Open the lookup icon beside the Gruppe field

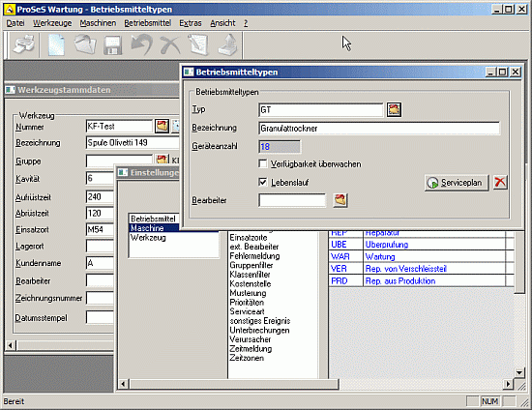coord(162,160)
